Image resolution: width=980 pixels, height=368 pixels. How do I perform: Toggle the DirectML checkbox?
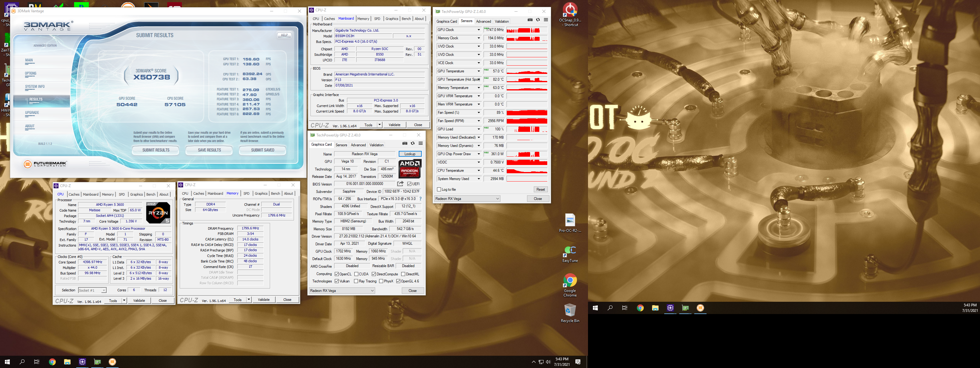[x=403, y=274]
